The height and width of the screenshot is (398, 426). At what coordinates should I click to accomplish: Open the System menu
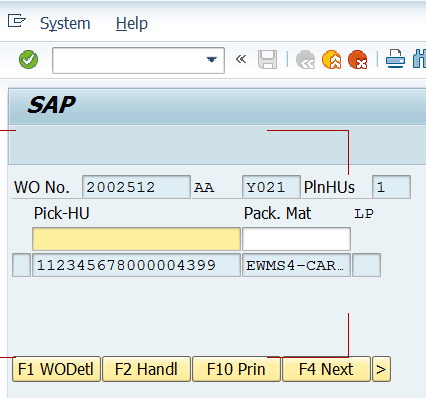tap(65, 24)
